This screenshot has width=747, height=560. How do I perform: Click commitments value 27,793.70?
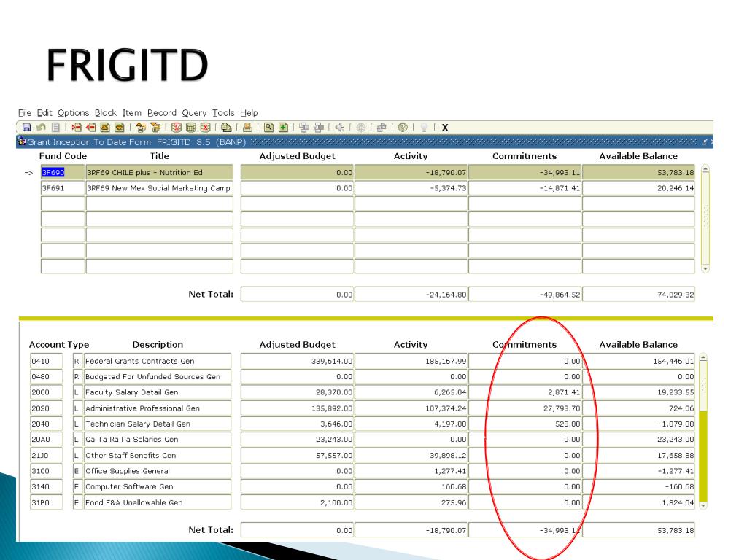tap(525, 408)
